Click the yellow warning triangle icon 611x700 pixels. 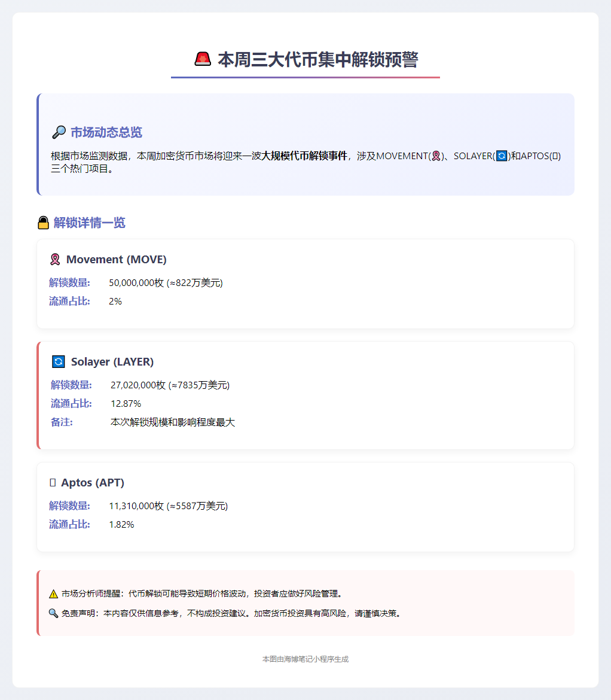(54, 594)
